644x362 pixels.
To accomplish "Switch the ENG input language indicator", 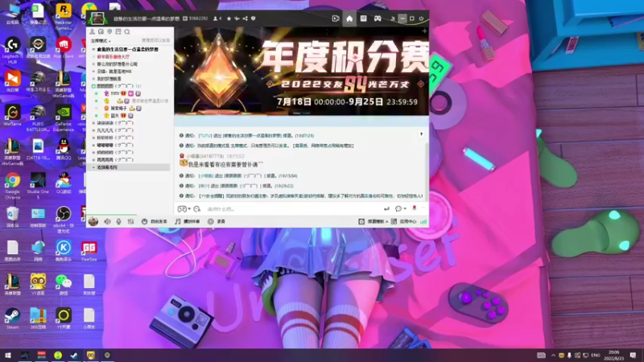I will tap(596, 356).
